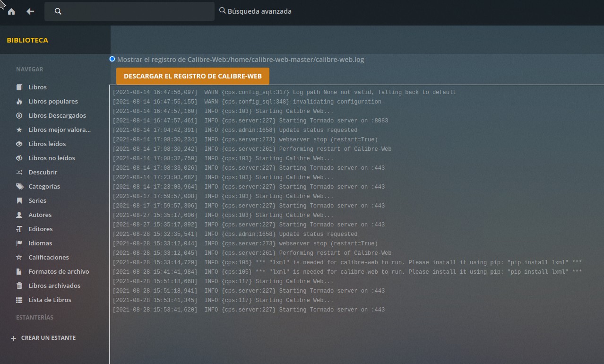Click the back arrow icon
604x364 pixels.
point(30,11)
